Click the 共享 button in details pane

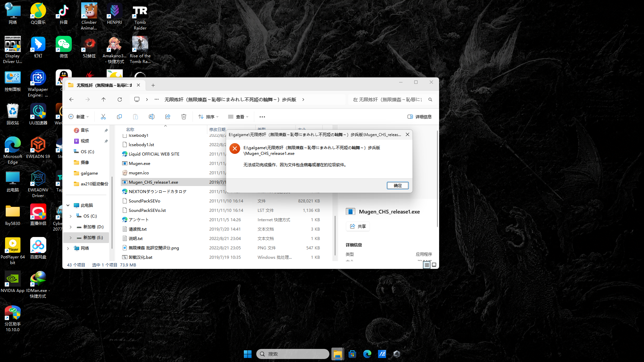[358, 227]
